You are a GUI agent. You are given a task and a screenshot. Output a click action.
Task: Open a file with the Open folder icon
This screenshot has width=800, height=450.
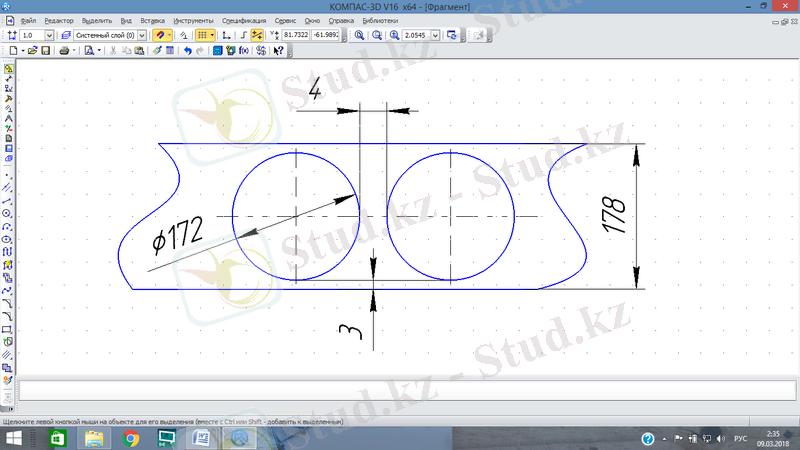[32, 51]
